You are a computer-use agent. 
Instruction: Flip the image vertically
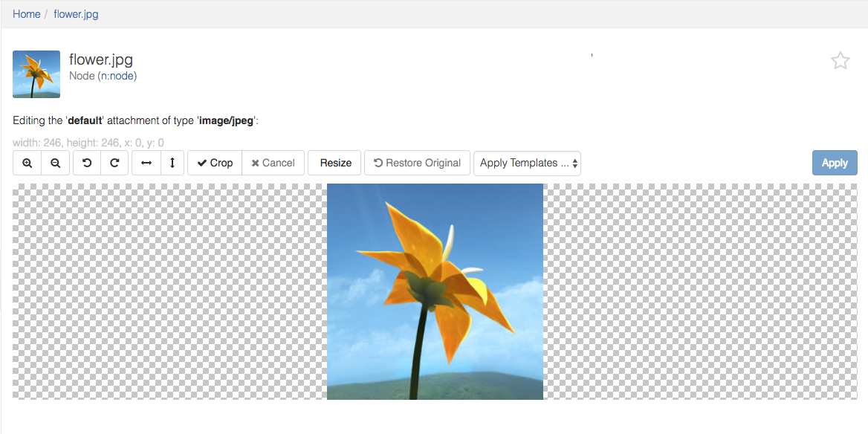(172, 163)
